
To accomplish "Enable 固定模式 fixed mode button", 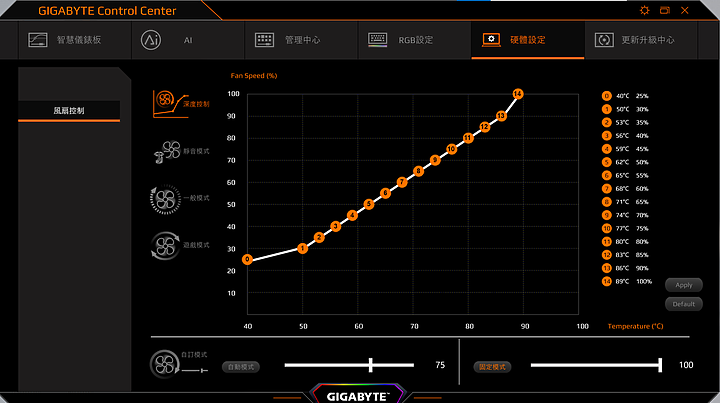I will 492,367.
